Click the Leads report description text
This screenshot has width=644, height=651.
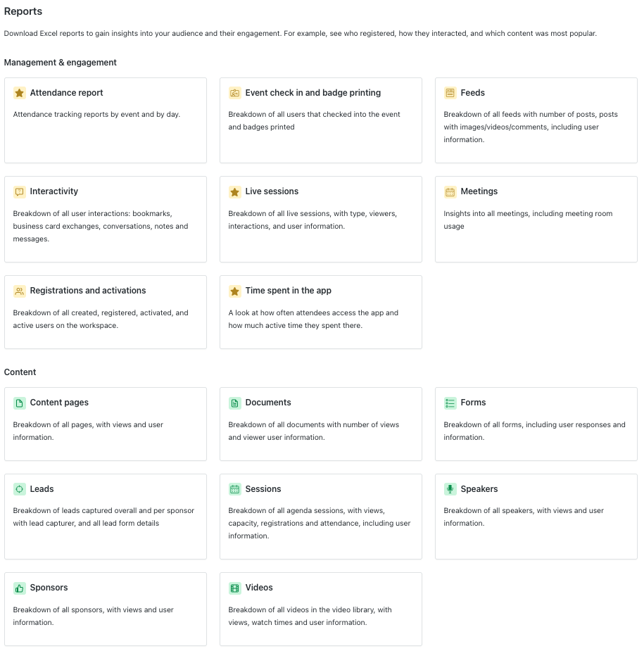click(x=103, y=517)
